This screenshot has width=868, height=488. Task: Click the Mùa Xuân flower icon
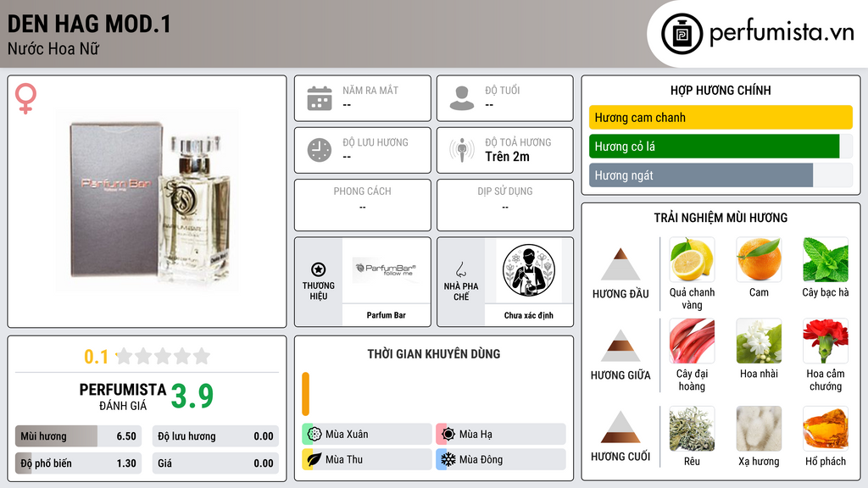[314, 435]
